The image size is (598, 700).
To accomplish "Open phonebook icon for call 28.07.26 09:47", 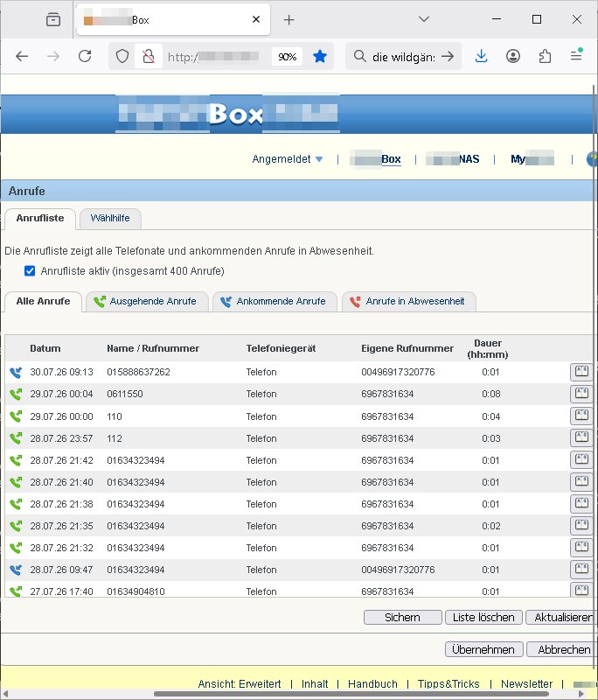I will pos(581,569).
